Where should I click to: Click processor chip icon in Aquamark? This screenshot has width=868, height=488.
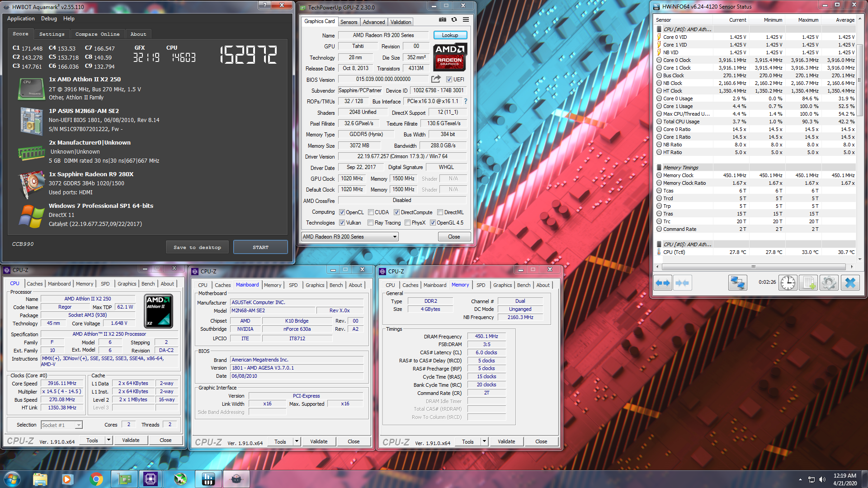click(x=31, y=89)
